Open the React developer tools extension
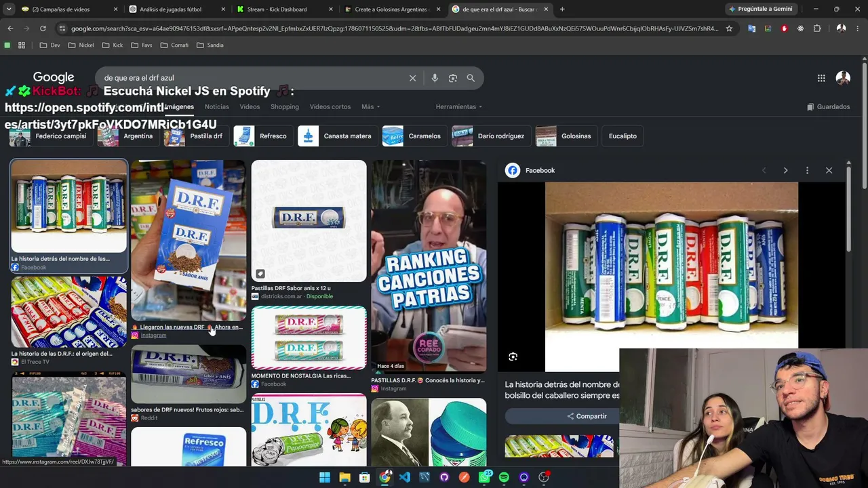Viewport: 868px width, 488px height. coord(801,28)
